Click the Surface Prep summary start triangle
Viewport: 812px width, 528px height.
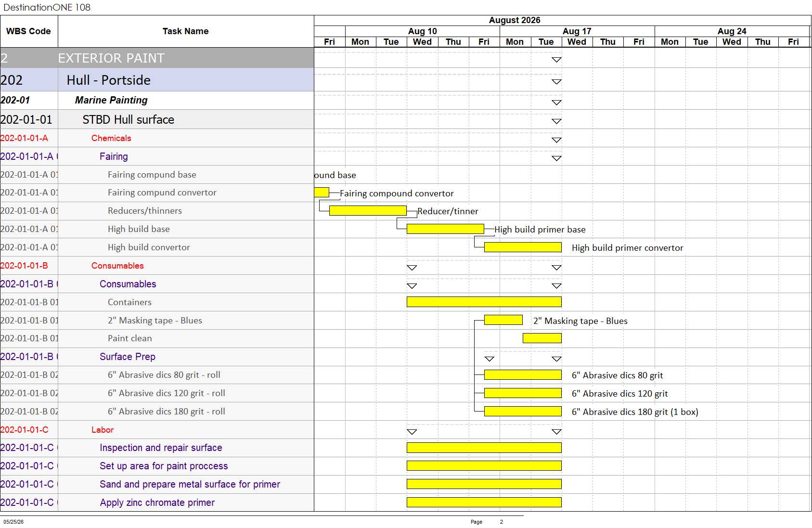pos(490,359)
